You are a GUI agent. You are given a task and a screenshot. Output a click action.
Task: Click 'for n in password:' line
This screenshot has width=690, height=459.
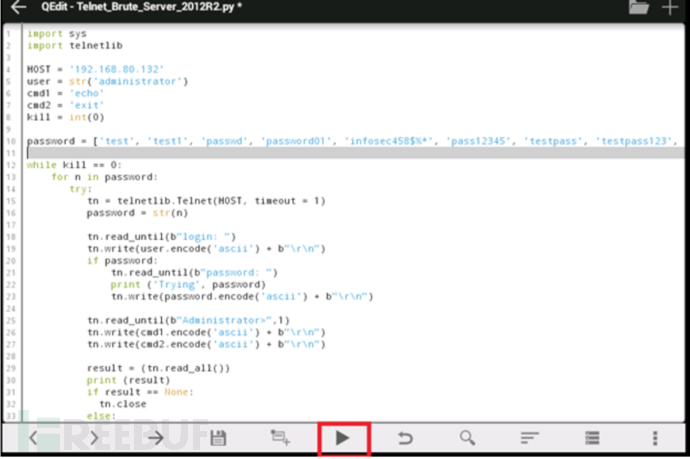coord(104,177)
